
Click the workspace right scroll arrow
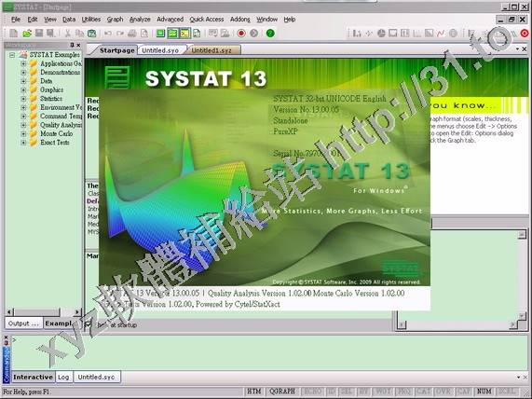coord(77,311)
